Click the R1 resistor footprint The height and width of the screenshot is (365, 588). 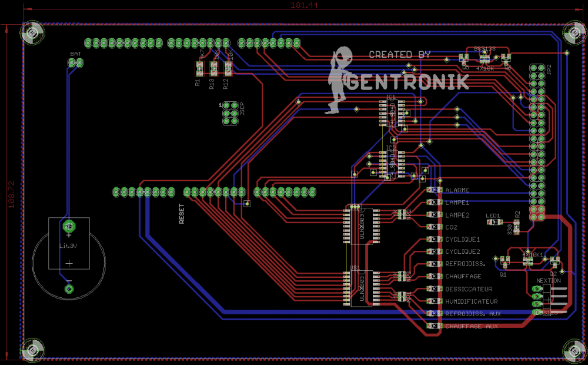pos(199,68)
